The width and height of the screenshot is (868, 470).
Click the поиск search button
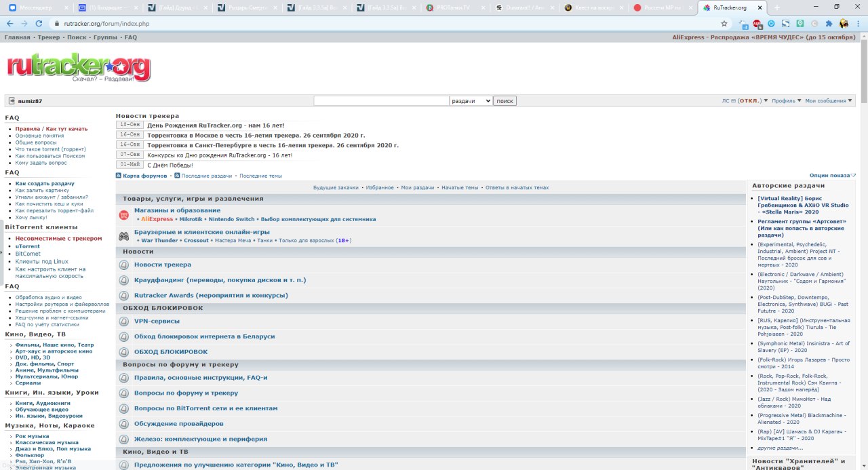(x=505, y=101)
